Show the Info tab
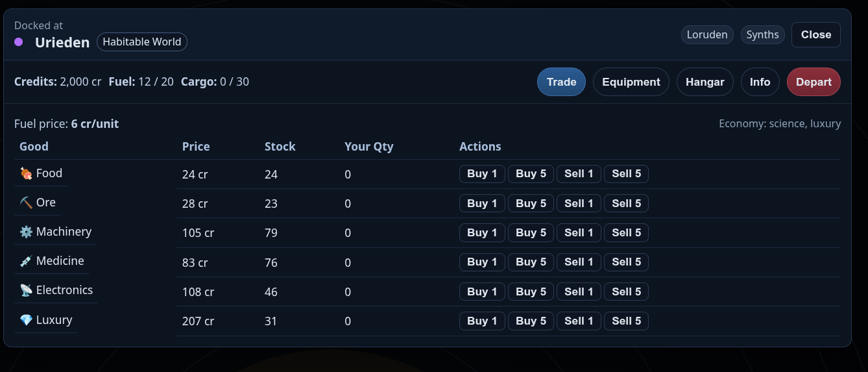868x372 pixels. point(760,82)
